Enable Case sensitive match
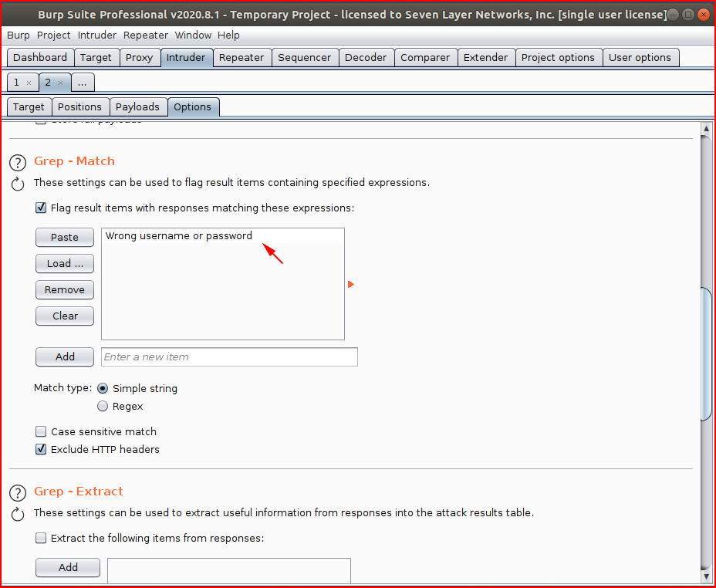 (41, 432)
